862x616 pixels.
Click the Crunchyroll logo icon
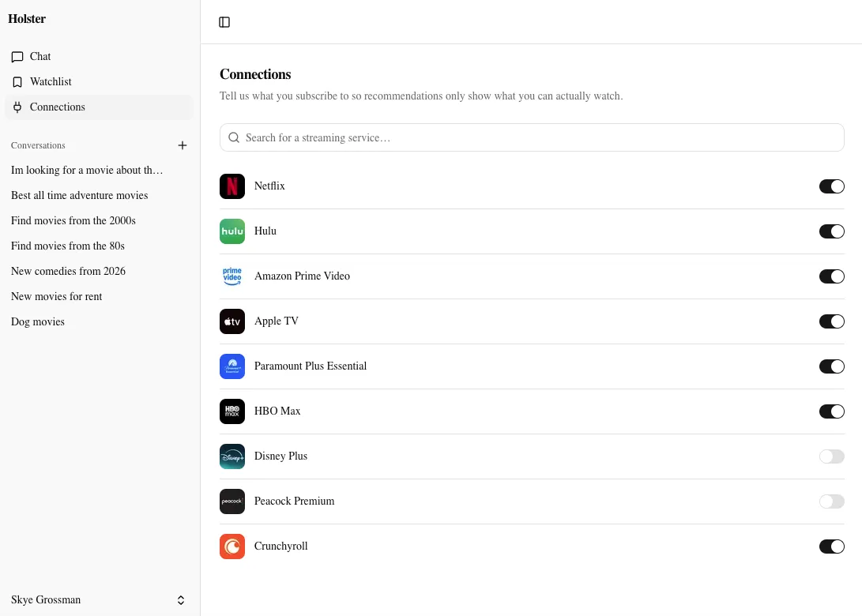[x=232, y=547]
